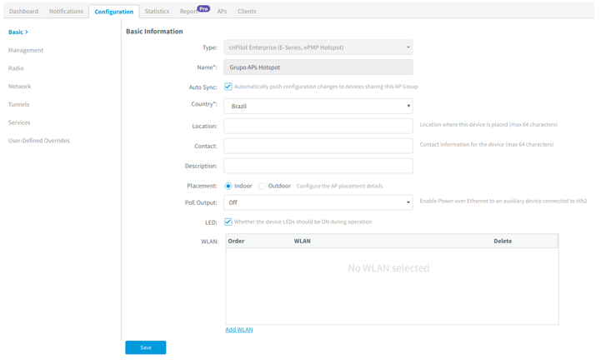Toggle the Auto Sync checkbox

point(228,87)
